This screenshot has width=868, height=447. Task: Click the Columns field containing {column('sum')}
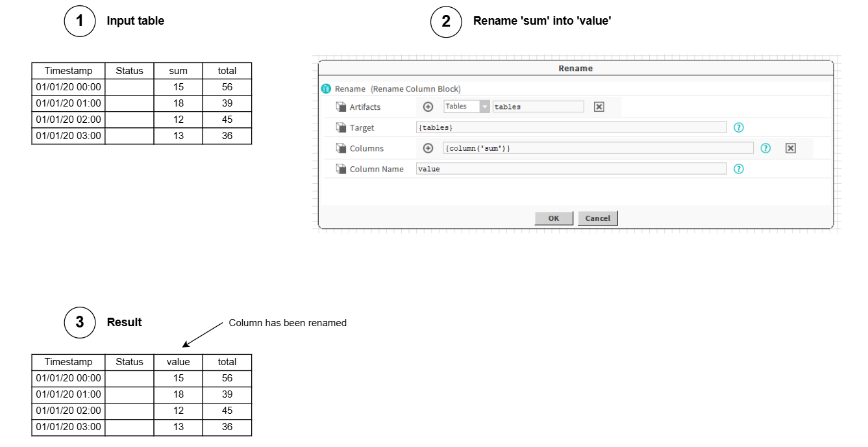click(x=597, y=148)
